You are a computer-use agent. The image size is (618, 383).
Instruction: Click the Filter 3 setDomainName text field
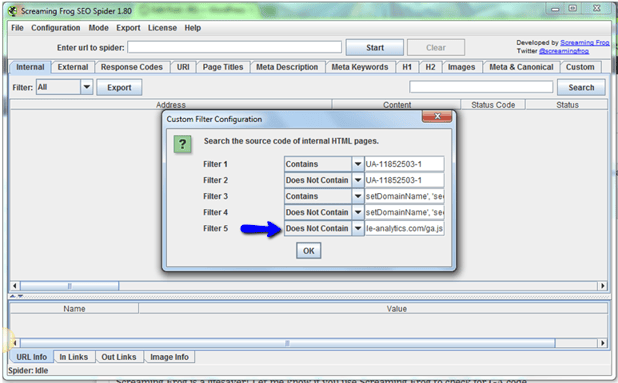click(x=404, y=196)
